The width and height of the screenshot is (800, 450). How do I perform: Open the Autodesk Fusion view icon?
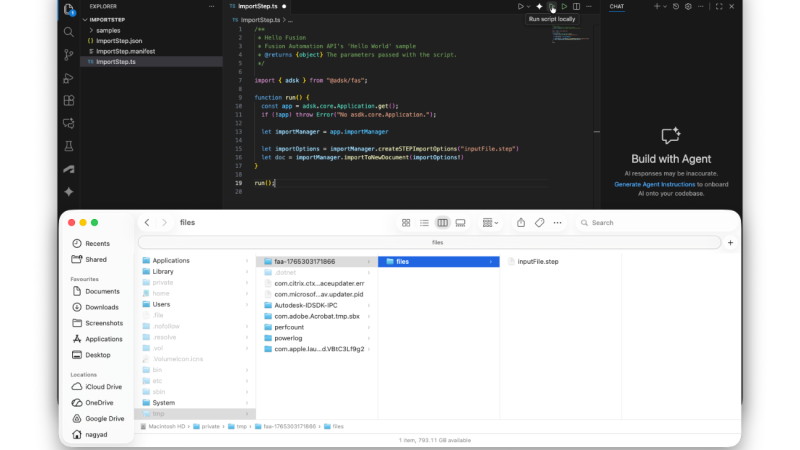tap(69, 169)
